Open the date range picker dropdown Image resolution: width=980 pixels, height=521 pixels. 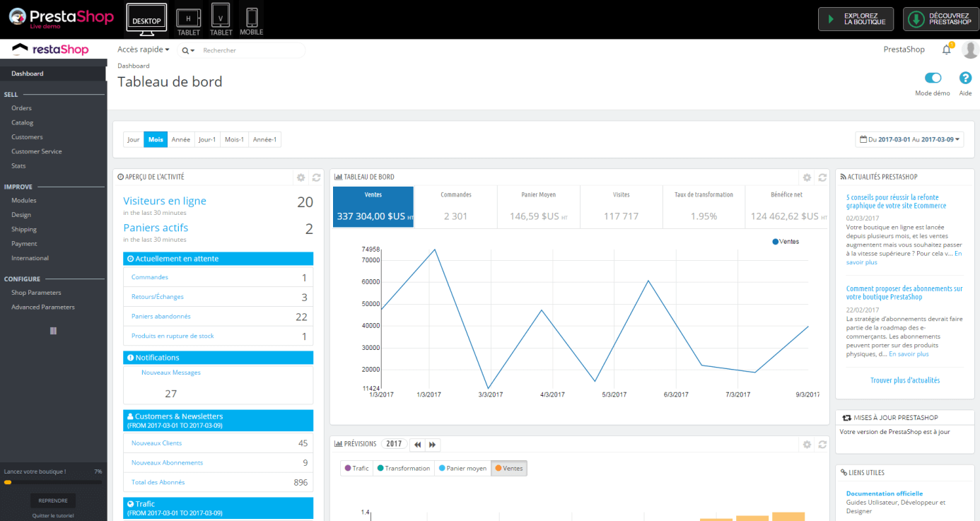pyautogui.click(x=909, y=140)
